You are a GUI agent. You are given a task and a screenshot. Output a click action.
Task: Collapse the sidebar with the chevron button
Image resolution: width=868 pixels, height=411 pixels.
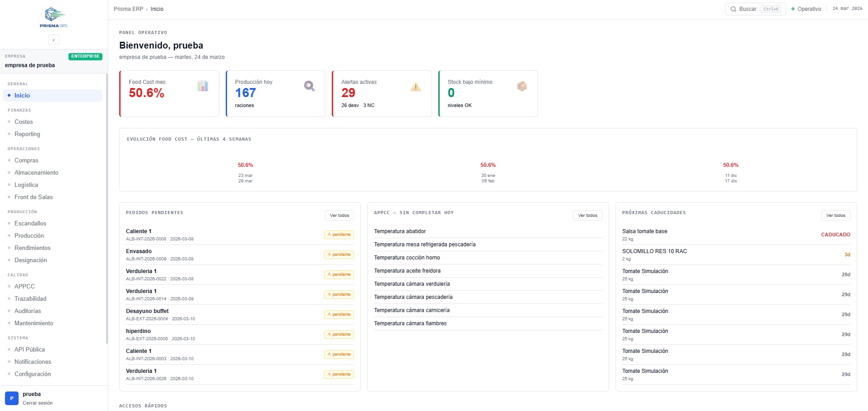(54, 39)
